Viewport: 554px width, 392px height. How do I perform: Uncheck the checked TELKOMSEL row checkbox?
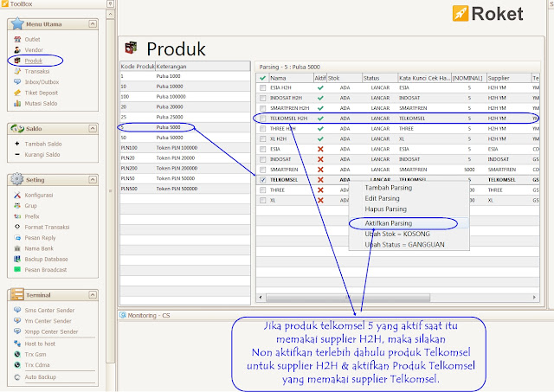click(262, 180)
